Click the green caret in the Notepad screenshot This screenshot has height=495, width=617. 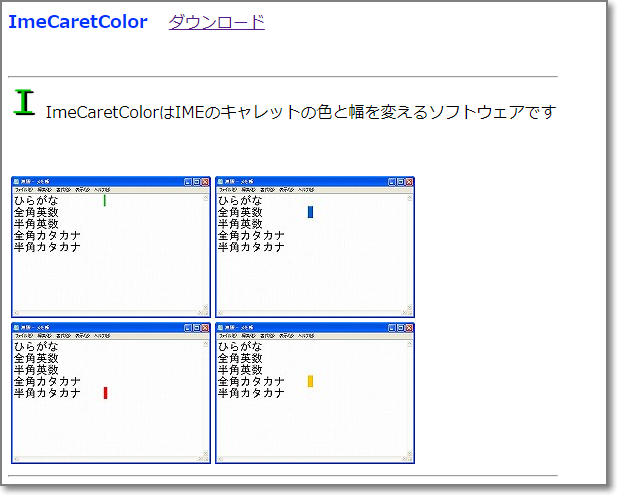pyautogui.click(x=105, y=201)
